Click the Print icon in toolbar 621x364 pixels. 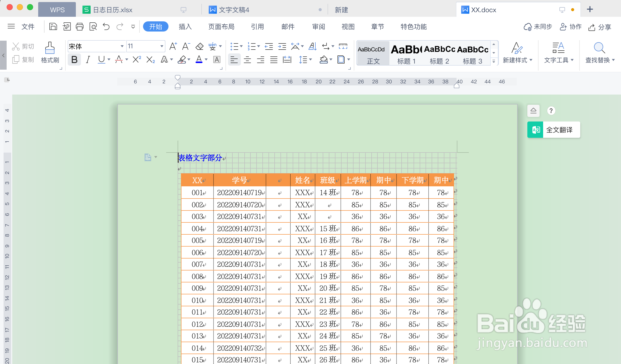80,26
